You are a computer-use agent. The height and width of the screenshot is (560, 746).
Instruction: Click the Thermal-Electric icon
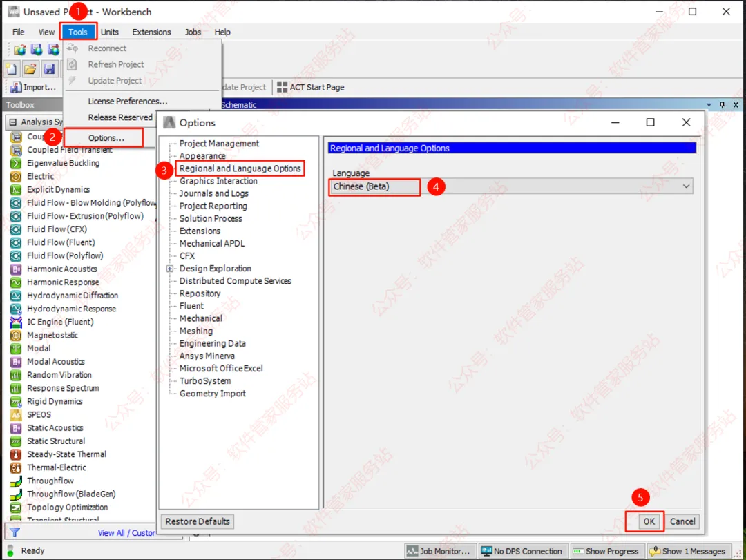tap(16, 467)
